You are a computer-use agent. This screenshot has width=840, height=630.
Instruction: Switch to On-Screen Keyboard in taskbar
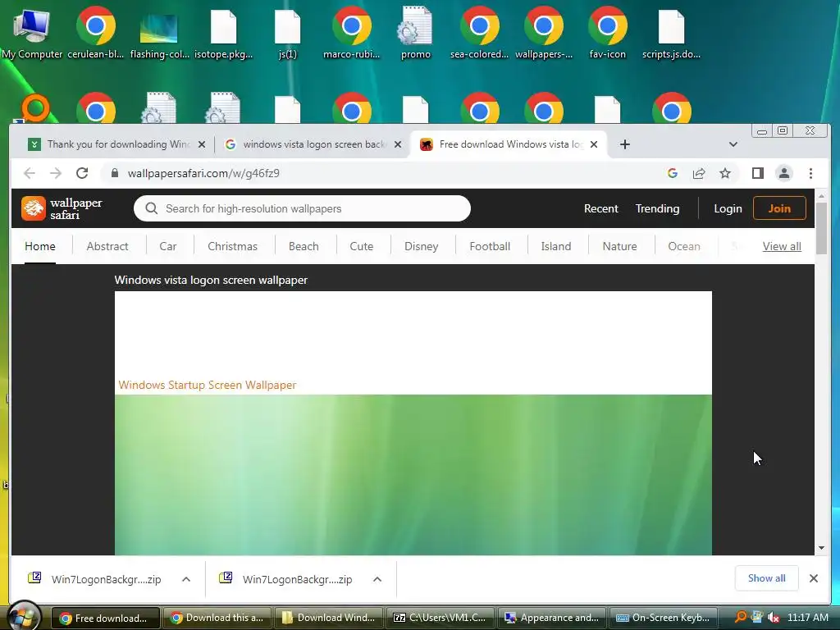663,618
